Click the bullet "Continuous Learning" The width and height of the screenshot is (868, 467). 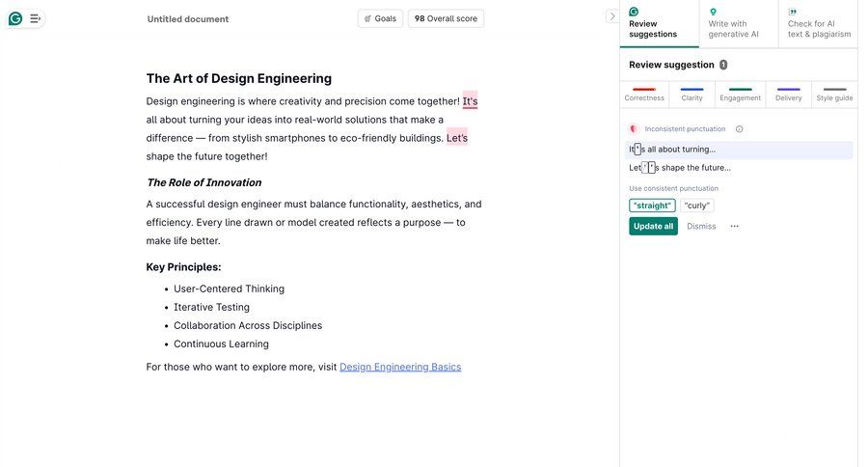coord(222,344)
